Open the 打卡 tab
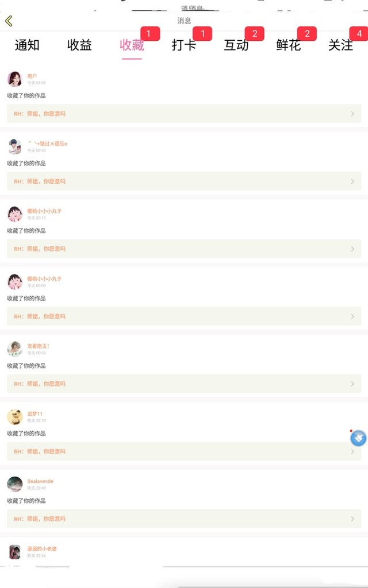The width and height of the screenshot is (368, 588). click(184, 45)
